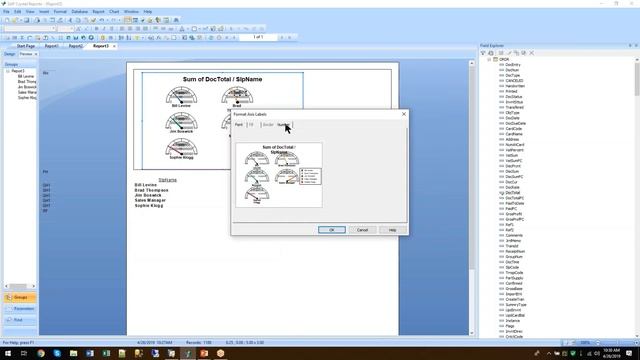Switch to the Design view tab

[x=9, y=54]
